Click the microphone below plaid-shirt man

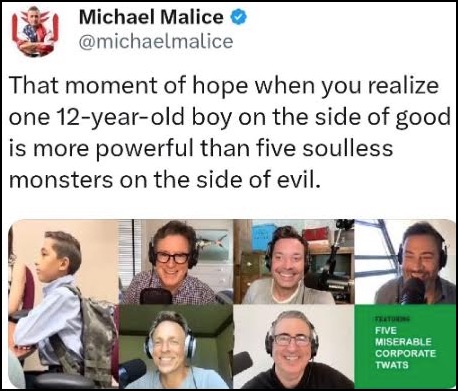point(156,296)
